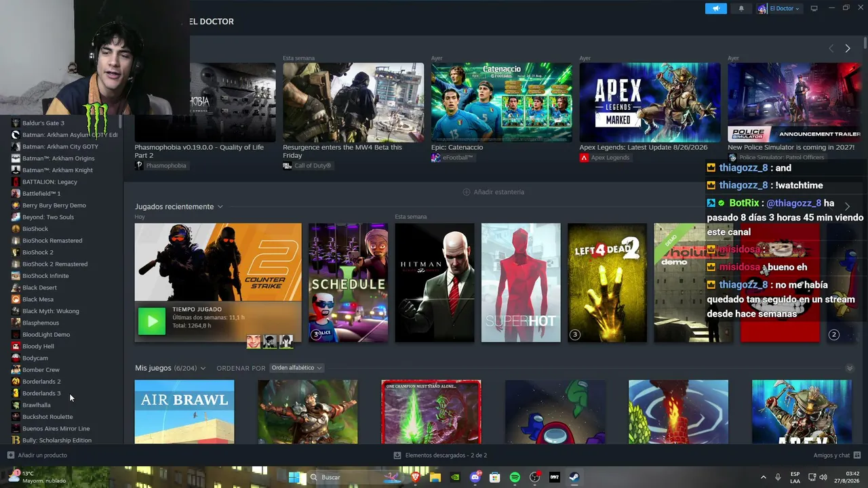Select BATTALION: Legacy in library list
Viewport: 868px width, 488px height.
coord(50,182)
